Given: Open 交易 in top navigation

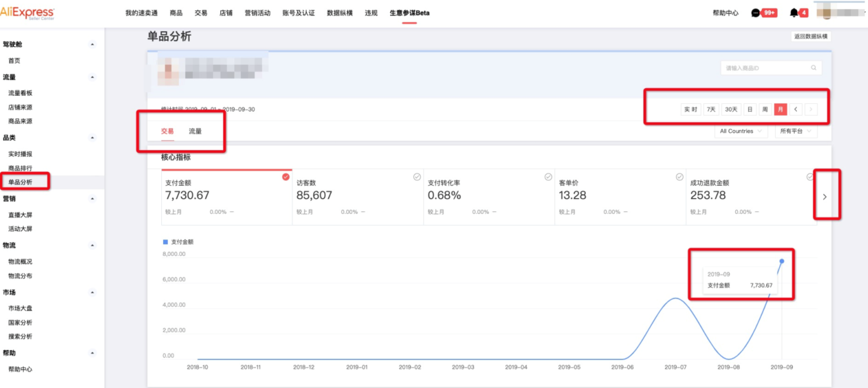Looking at the screenshot, I should [201, 13].
